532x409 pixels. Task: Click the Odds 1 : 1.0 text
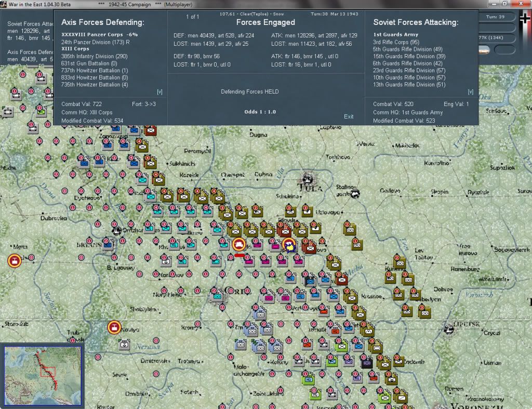pos(260,112)
